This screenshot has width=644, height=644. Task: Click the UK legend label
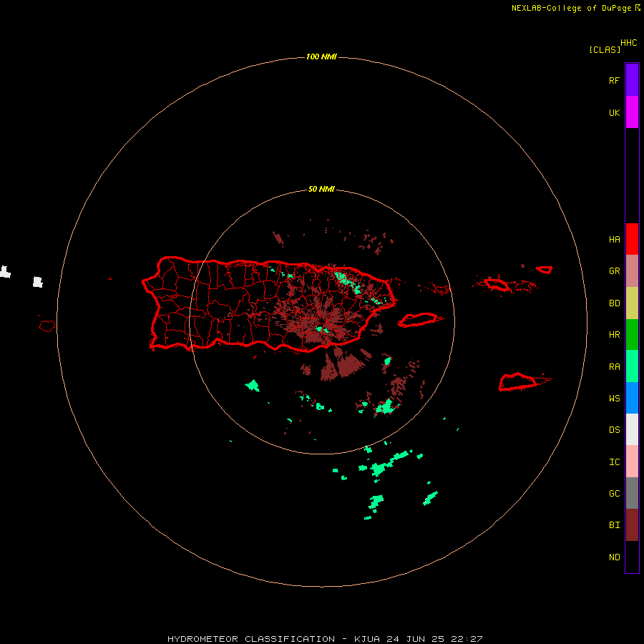(615, 113)
